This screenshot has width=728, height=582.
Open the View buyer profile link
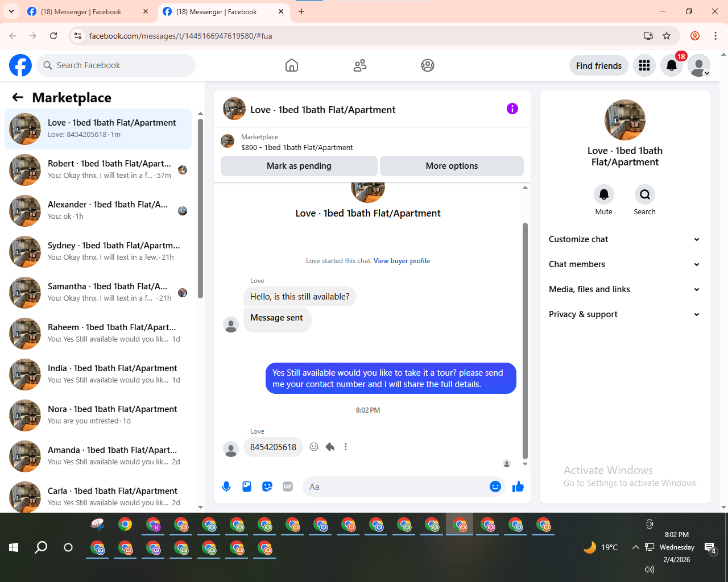[x=402, y=261]
